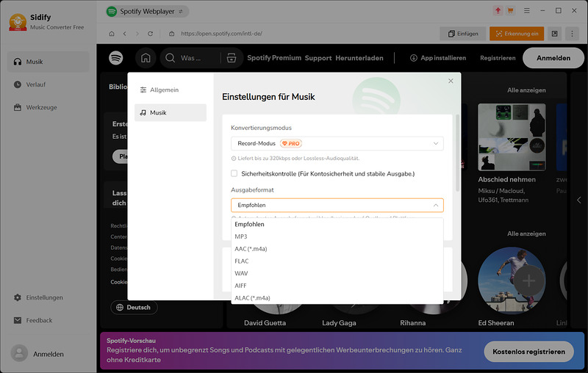Open Lady Gaga artist name

(339, 323)
